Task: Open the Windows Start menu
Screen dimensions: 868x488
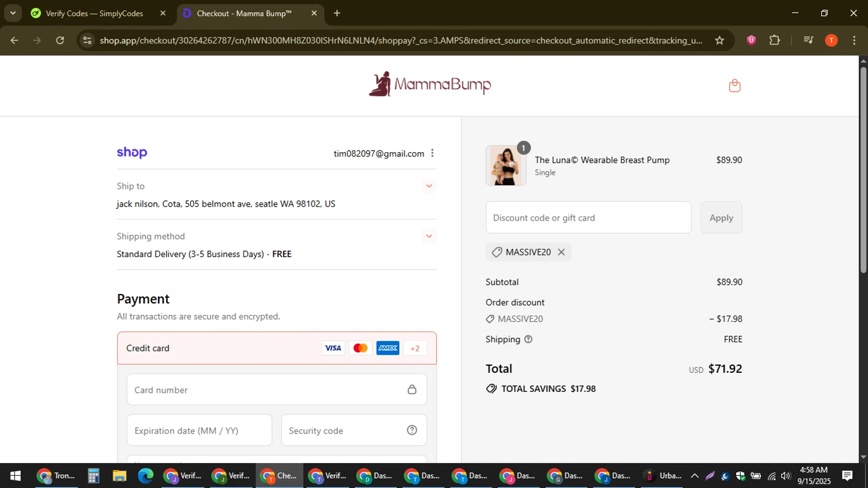Action: coord(15,476)
